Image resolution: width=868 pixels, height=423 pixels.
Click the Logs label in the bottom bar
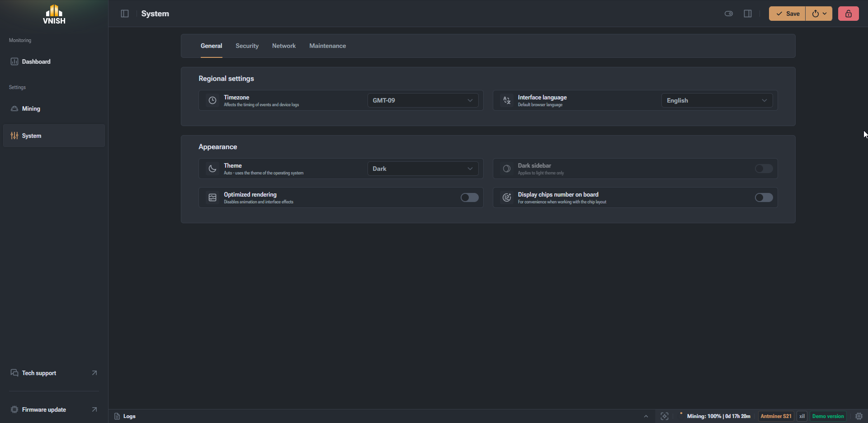(129, 416)
